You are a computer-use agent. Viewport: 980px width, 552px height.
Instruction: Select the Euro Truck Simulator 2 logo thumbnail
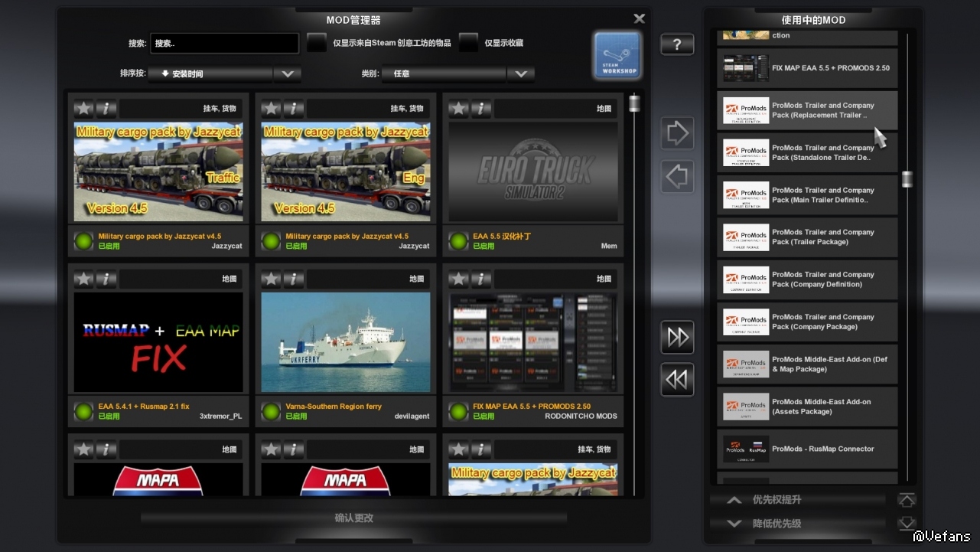pyautogui.click(x=533, y=172)
